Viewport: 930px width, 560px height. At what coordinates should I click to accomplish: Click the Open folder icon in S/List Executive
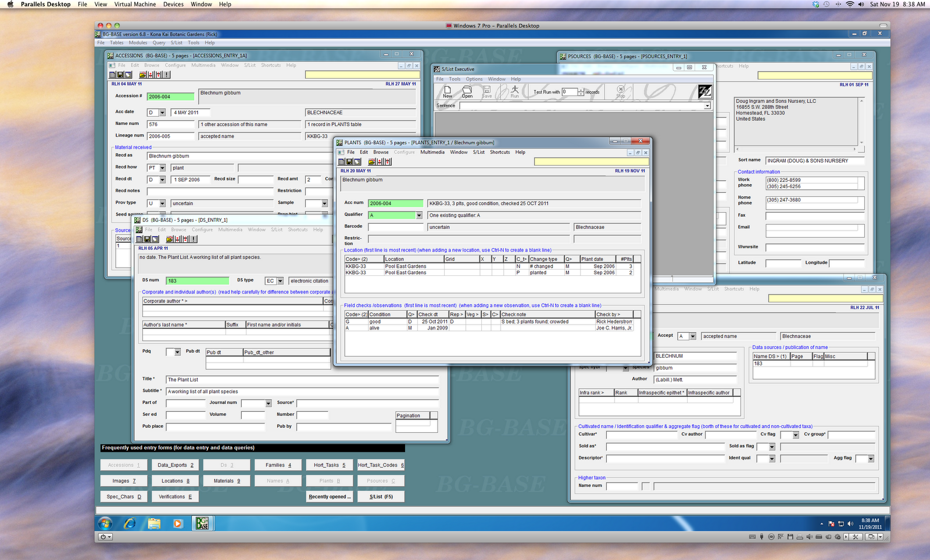tap(467, 91)
